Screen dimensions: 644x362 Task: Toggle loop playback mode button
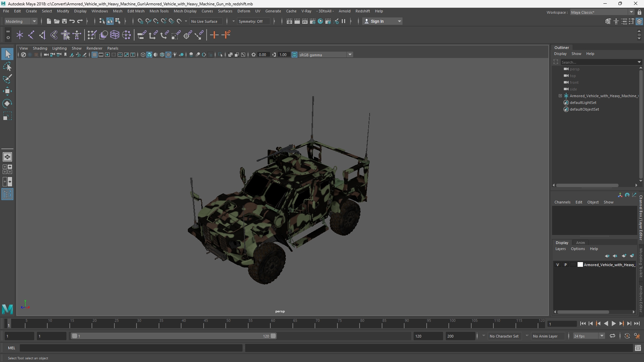tap(612, 336)
